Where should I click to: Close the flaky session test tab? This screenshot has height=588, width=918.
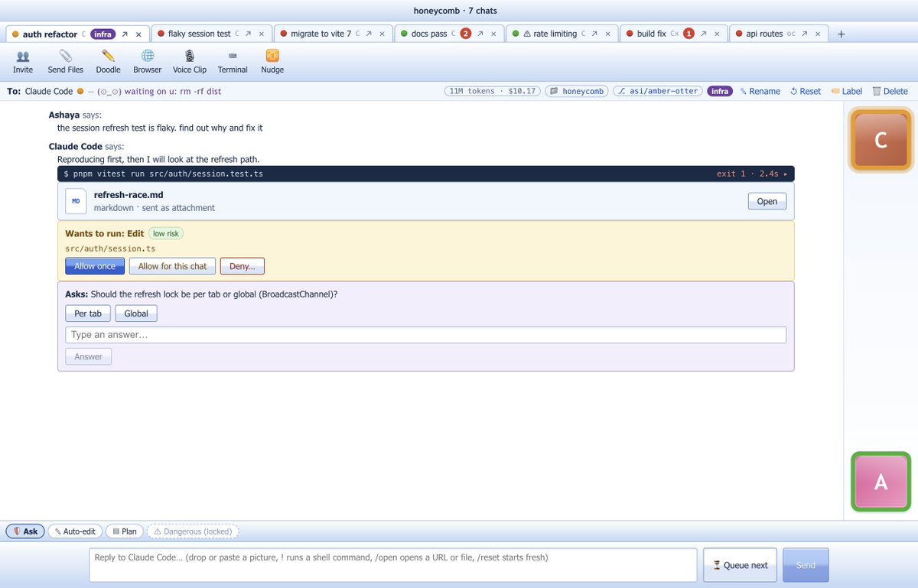(x=262, y=34)
